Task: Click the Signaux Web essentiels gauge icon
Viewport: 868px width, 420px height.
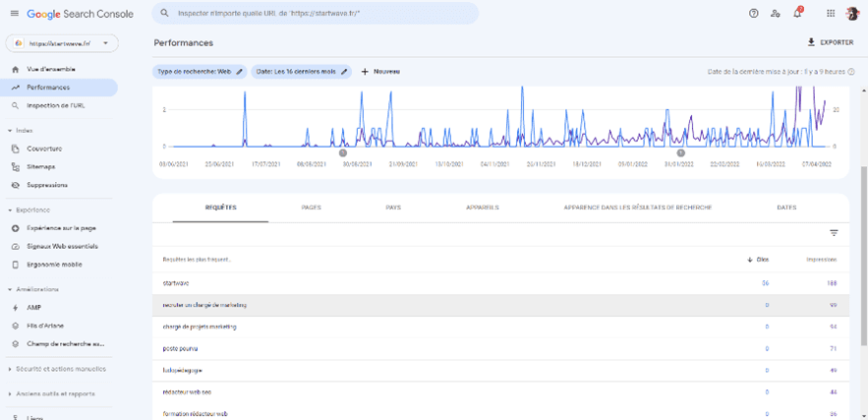Action: 16,247
